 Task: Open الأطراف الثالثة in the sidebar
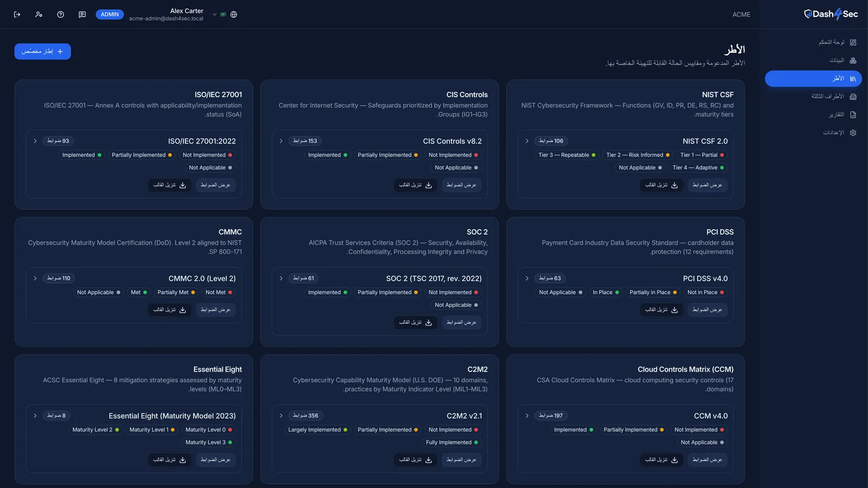coord(813,97)
